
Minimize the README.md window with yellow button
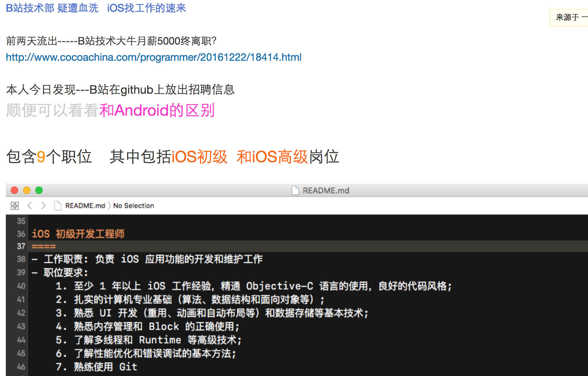(27, 190)
